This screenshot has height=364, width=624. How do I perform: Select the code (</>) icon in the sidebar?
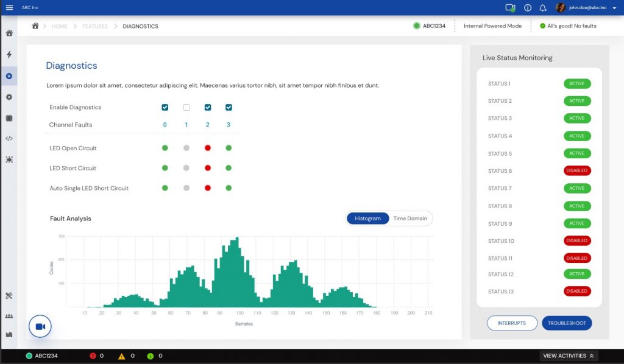pos(9,138)
